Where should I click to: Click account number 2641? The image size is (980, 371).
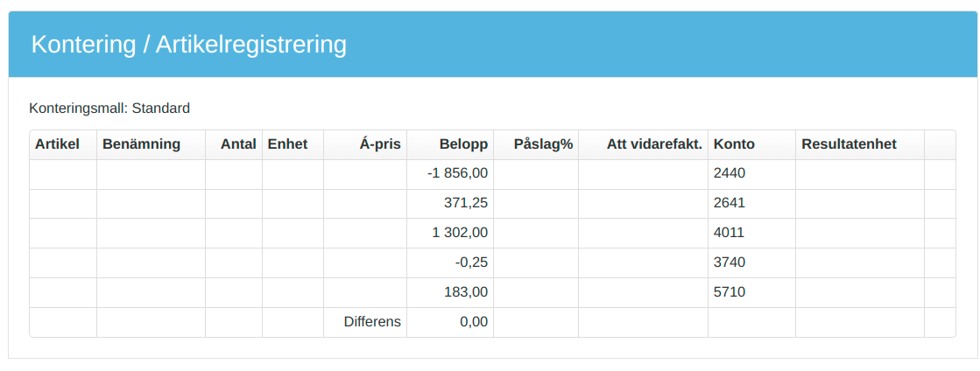(730, 203)
